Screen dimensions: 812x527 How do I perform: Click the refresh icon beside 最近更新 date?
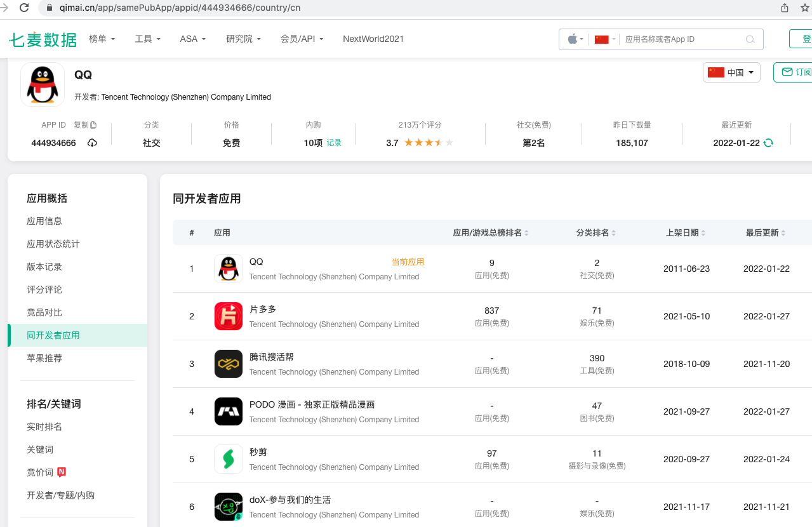click(x=768, y=143)
